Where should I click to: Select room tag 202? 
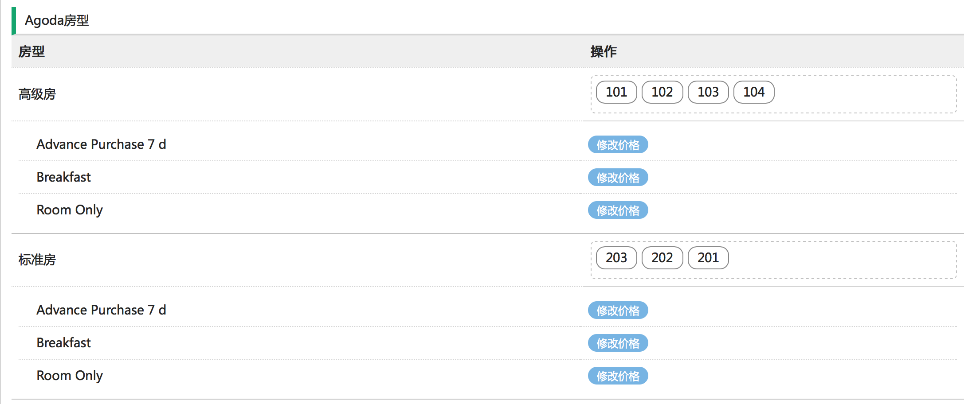(662, 258)
